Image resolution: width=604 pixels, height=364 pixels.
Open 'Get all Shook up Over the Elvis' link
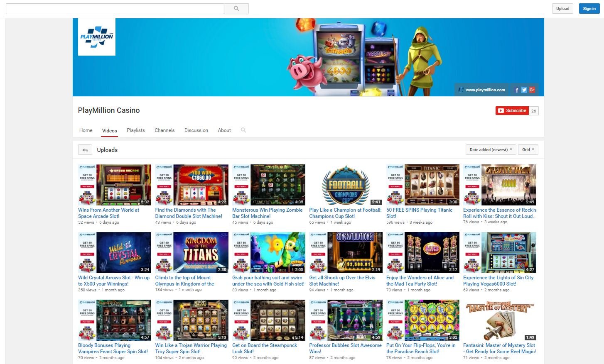(342, 281)
